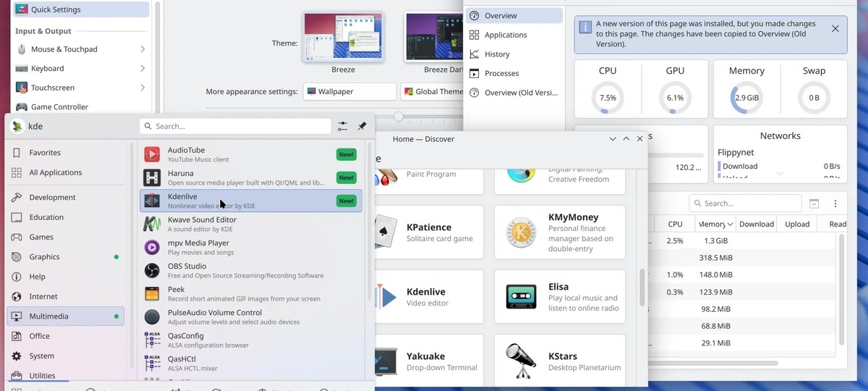Click GPU usage gauge in System Monitor
The image size is (868, 391).
675,98
